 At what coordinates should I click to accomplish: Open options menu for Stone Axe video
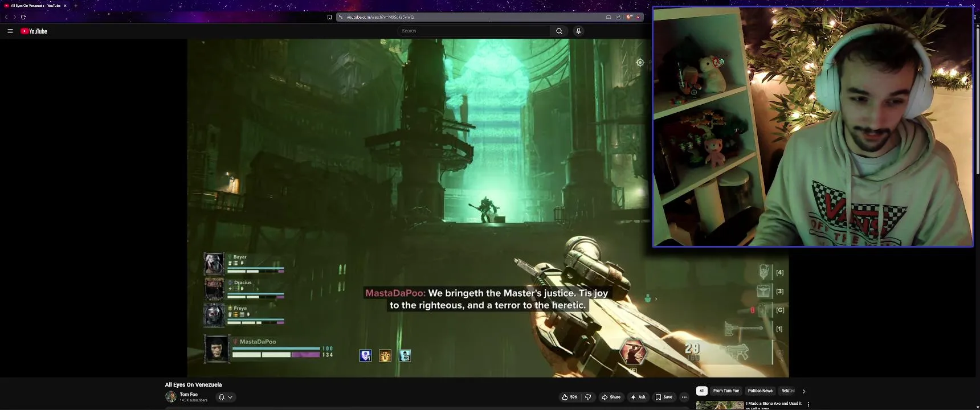coord(808,404)
